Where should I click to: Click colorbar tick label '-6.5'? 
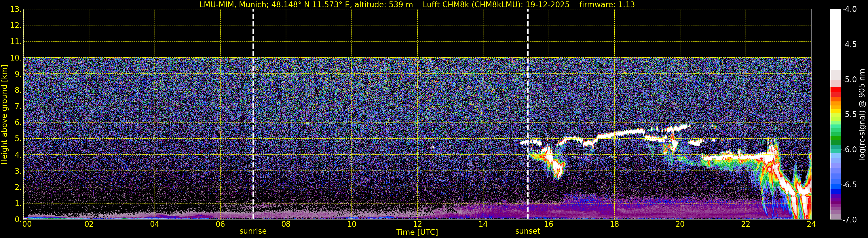(x=850, y=184)
